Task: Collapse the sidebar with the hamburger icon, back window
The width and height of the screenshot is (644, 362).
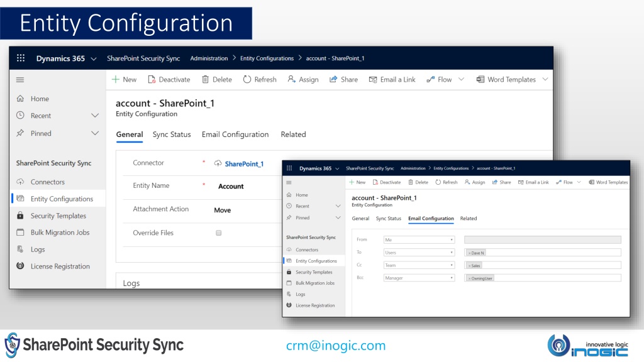Action: (x=20, y=80)
